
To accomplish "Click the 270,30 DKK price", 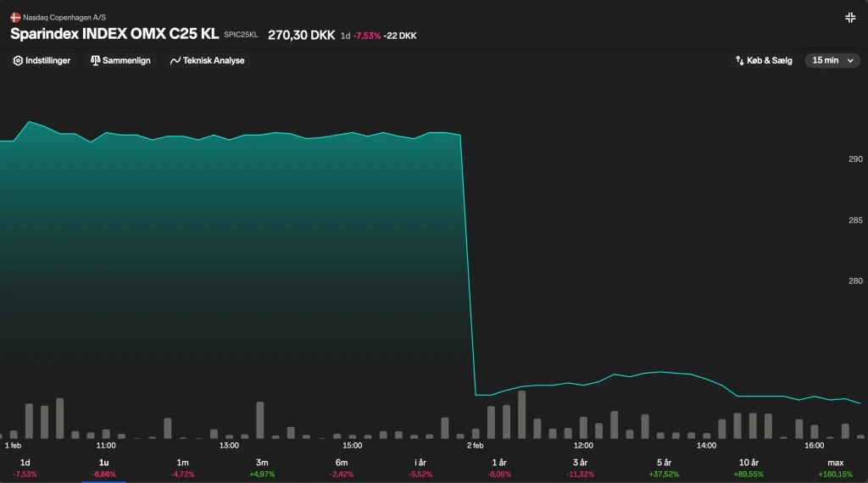I will click(x=301, y=35).
